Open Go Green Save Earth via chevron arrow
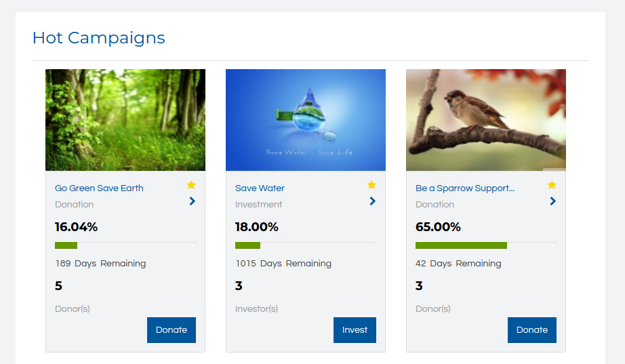Screen dimensions: 625x364 [x=192, y=201]
